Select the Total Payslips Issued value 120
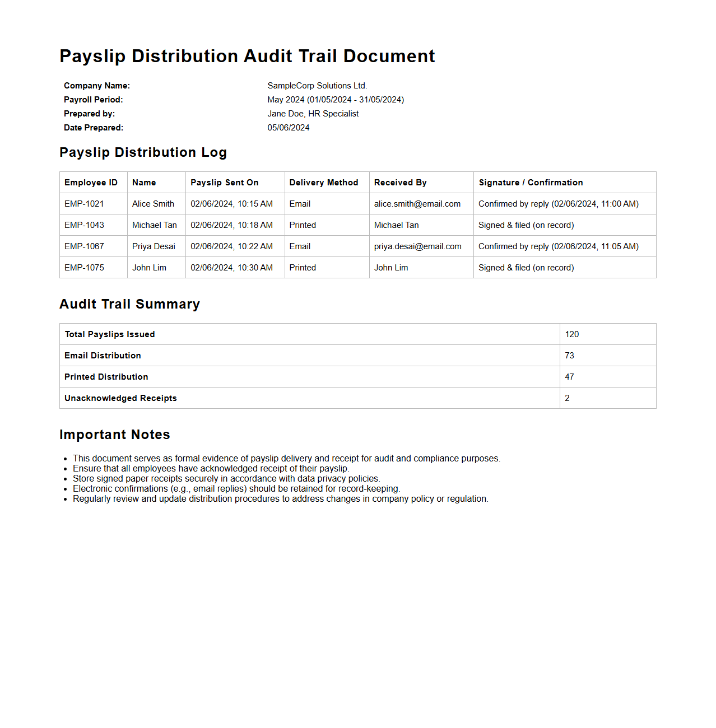This screenshot has height=728, width=716. [x=571, y=334]
